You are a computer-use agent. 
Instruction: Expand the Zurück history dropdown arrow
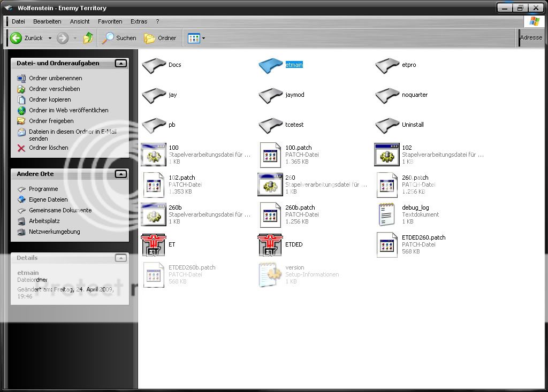click(x=50, y=38)
